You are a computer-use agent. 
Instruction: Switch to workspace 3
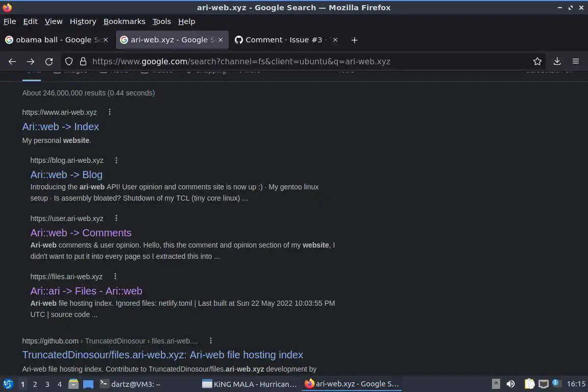[x=47, y=384]
